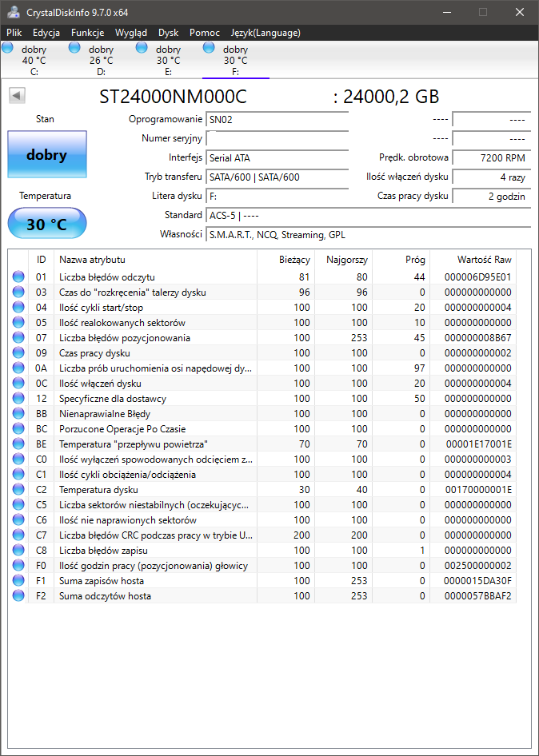This screenshot has width=539, height=756.
Task: Click the Standard field showing ACS-5
Action: [368, 215]
